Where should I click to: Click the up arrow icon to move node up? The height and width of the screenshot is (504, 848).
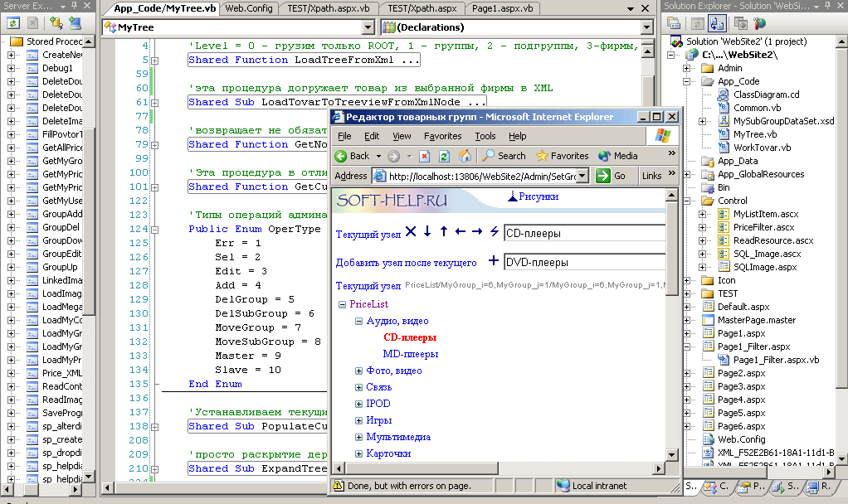tap(443, 232)
